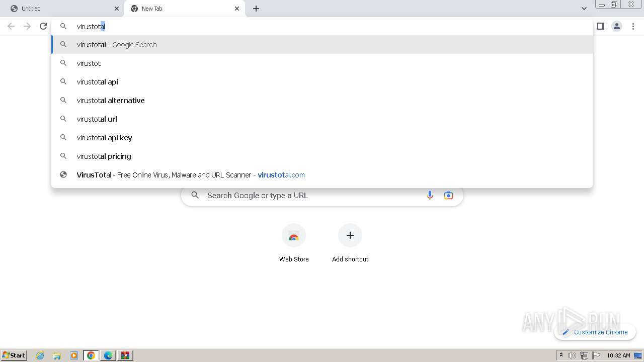Open WinRAR icon in taskbar
This screenshot has height=362, width=644.
(x=125, y=355)
